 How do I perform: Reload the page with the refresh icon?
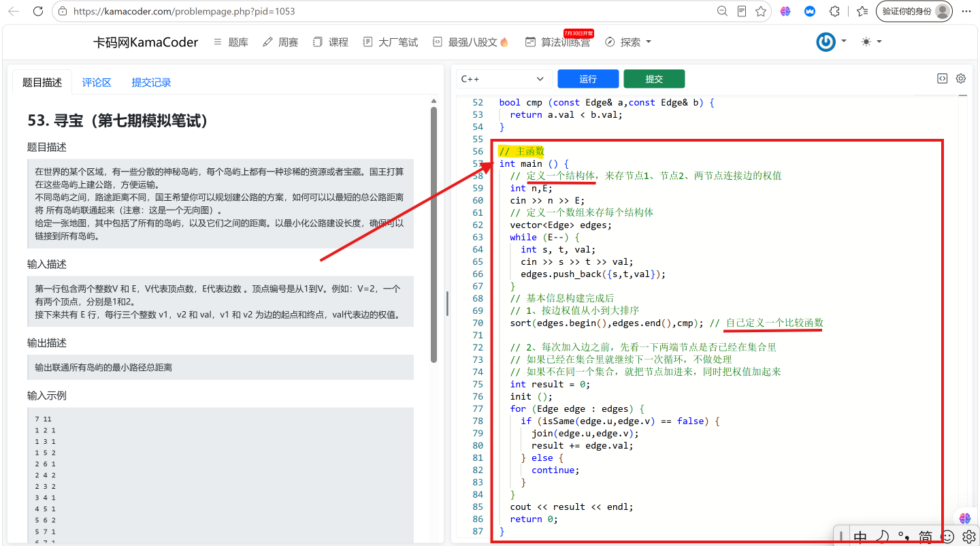click(x=38, y=11)
